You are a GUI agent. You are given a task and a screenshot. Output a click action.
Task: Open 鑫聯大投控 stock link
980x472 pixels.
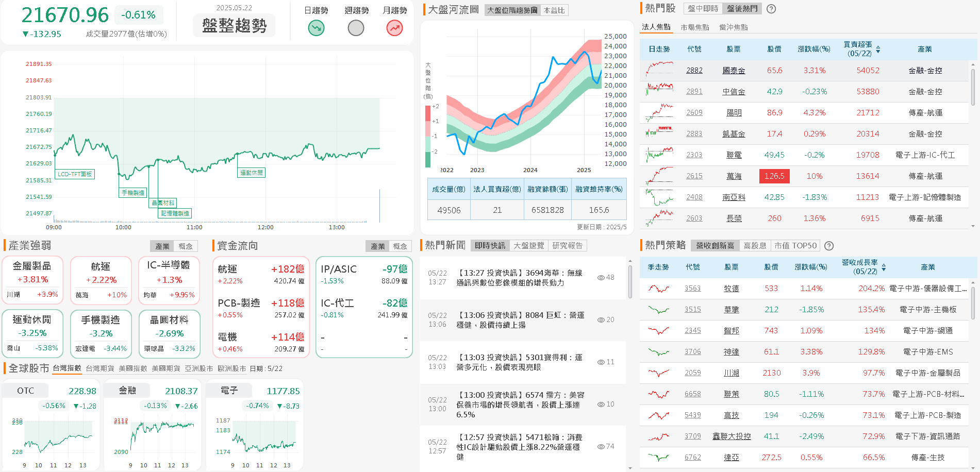[732, 436]
